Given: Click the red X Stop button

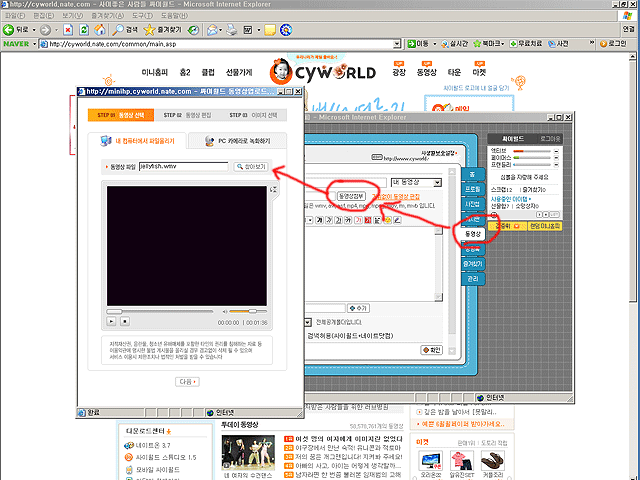Looking at the screenshot, I should [68, 30].
